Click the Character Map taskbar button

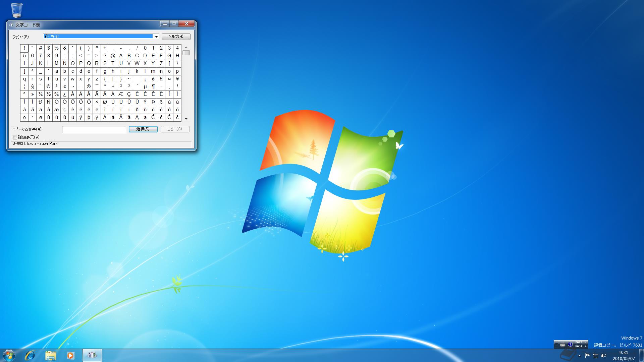(x=92, y=355)
